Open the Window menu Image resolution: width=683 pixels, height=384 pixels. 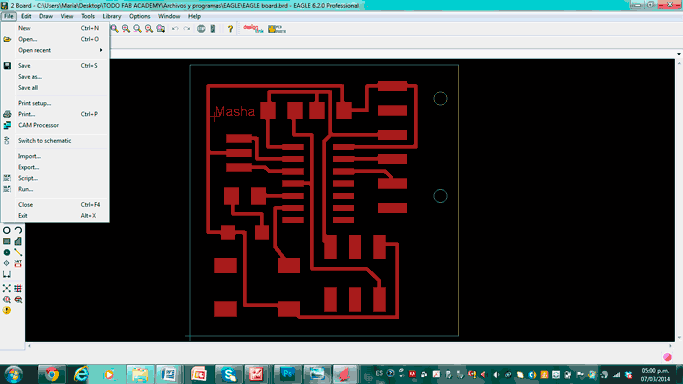(169, 16)
